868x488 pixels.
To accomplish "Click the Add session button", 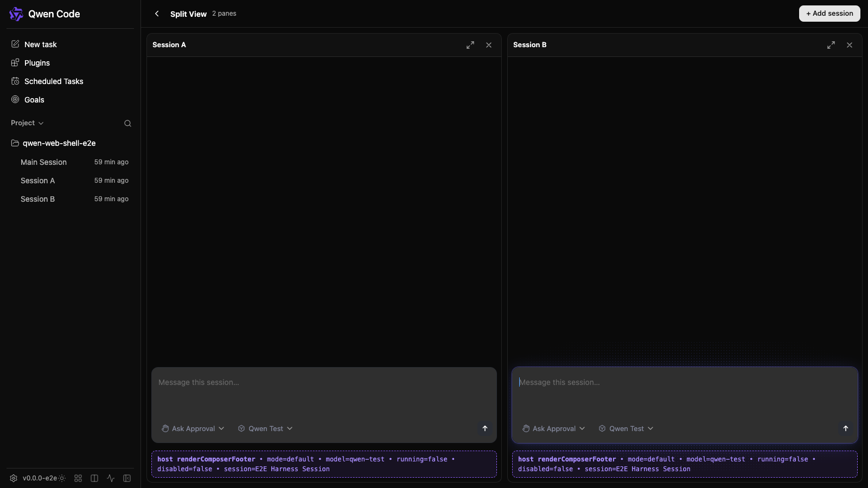I will pyautogui.click(x=829, y=14).
